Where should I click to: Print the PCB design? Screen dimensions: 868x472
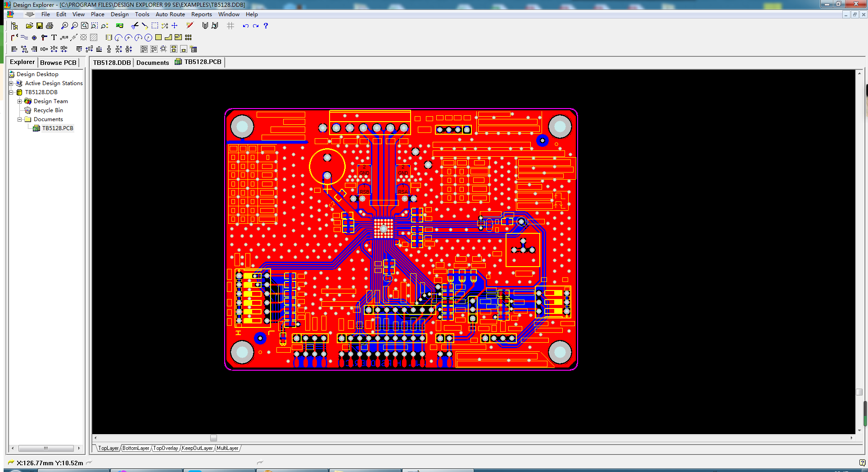[49, 26]
